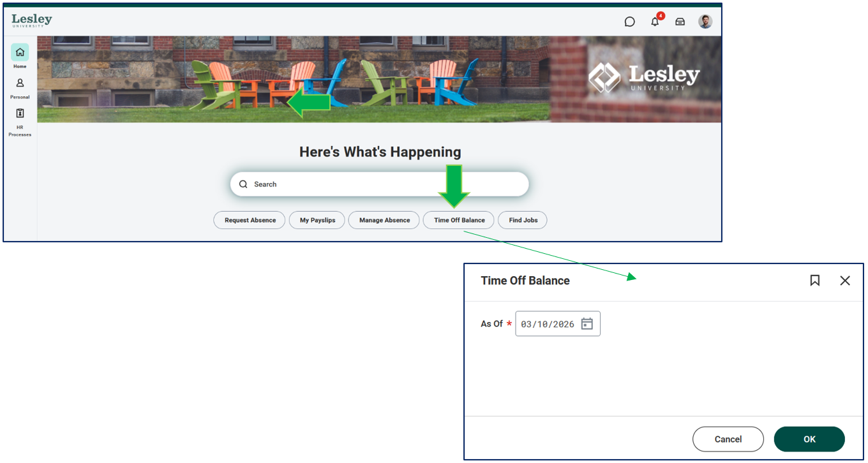Viewport: 868px width, 463px height.
Task: Open HR Processes in the sidebar
Action: 20,122
